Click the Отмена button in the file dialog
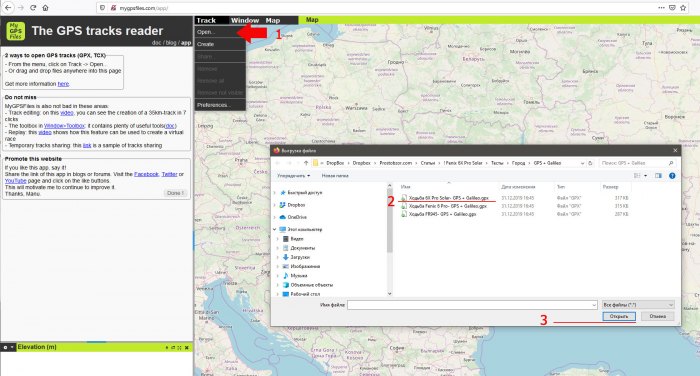Image resolution: width=700 pixels, height=376 pixels. tap(658, 316)
